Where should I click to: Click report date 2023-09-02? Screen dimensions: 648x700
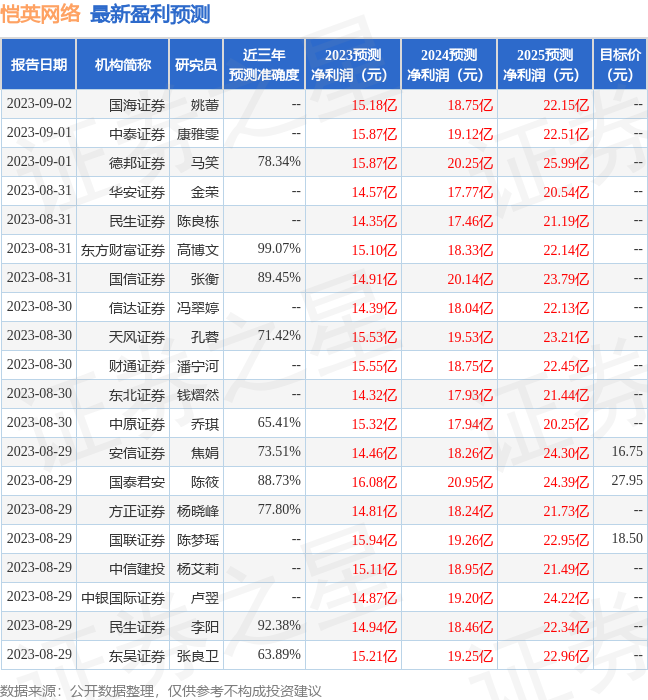coord(39,104)
